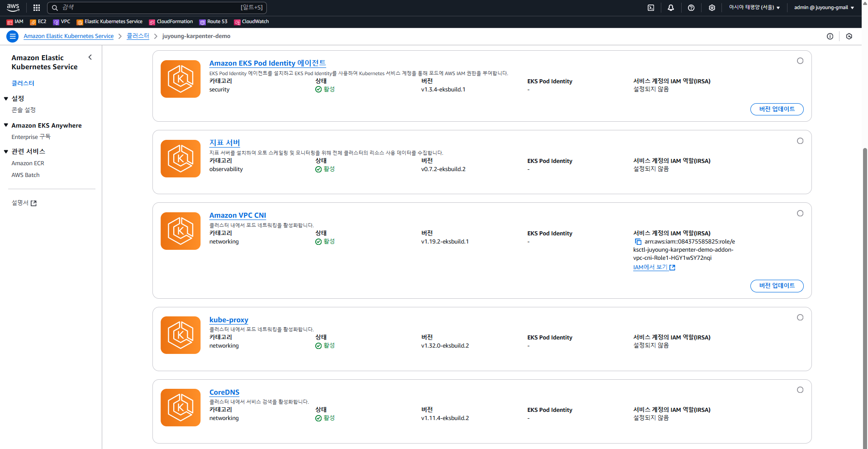The image size is (868, 449).
Task: Open Elastic Kubernetes Service bookmark
Action: (x=109, y=22)
